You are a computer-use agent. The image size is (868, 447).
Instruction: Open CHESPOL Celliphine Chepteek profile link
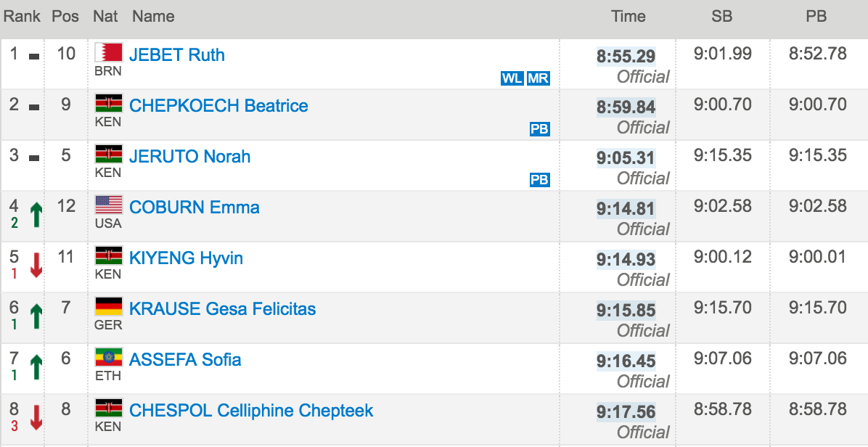[x=251, y=411]
